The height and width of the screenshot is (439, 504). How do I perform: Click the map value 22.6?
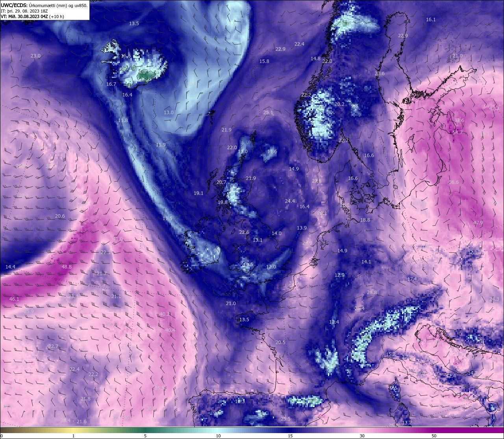click(x=244, y=232)
